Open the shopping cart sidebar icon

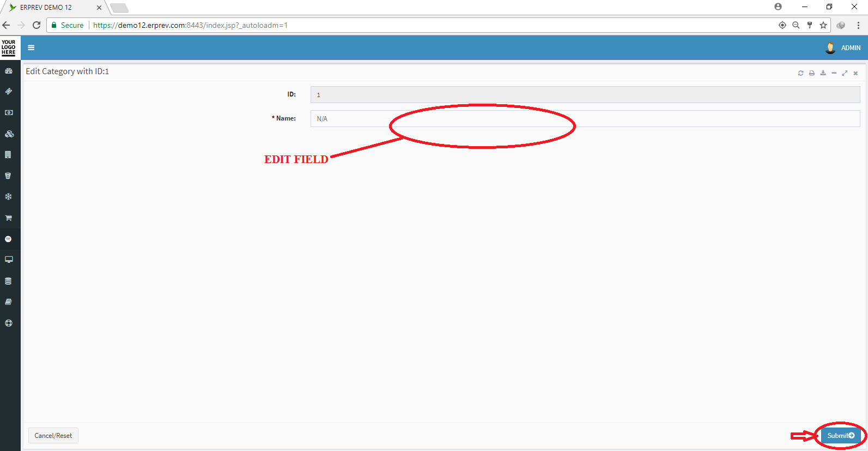(9, 218)
